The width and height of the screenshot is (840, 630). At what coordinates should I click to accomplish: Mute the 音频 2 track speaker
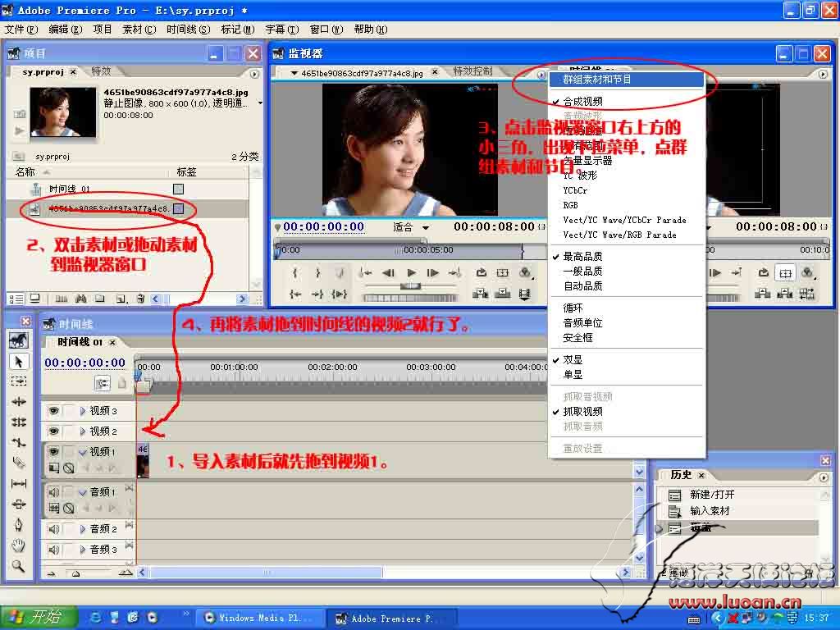pyautogui.click(x=53, y=529)
